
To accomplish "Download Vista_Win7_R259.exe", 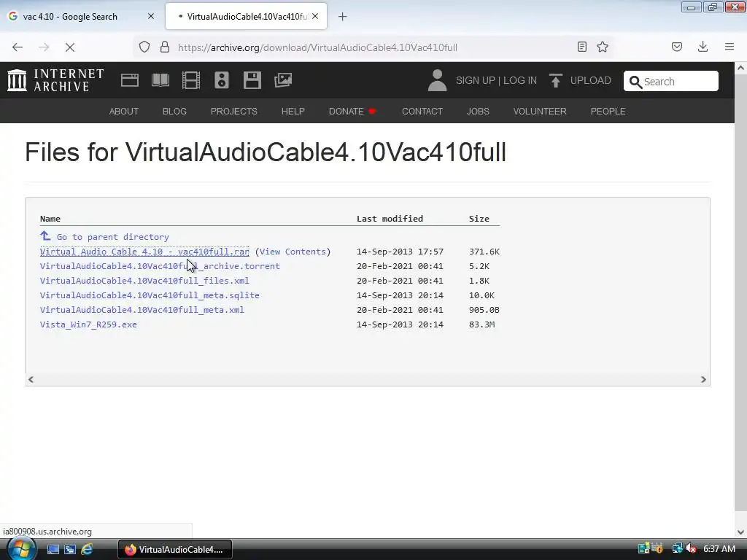I will (88, 324).
